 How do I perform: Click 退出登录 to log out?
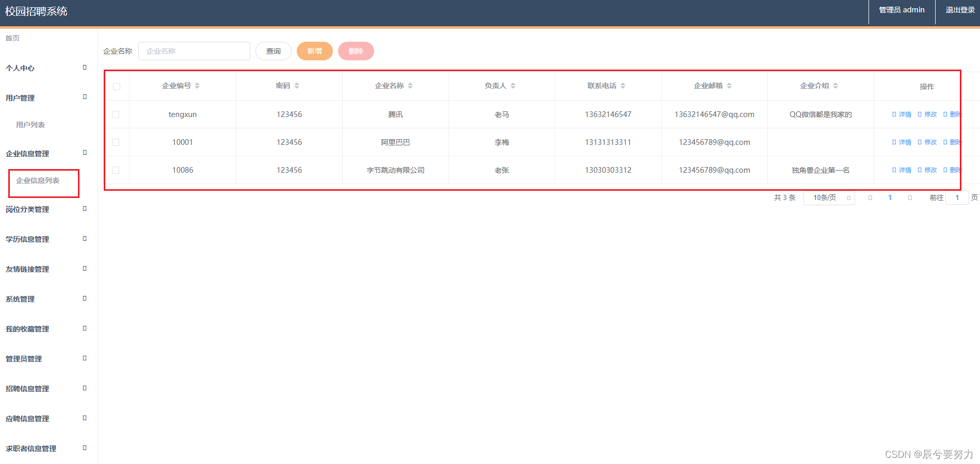point(960,10)
